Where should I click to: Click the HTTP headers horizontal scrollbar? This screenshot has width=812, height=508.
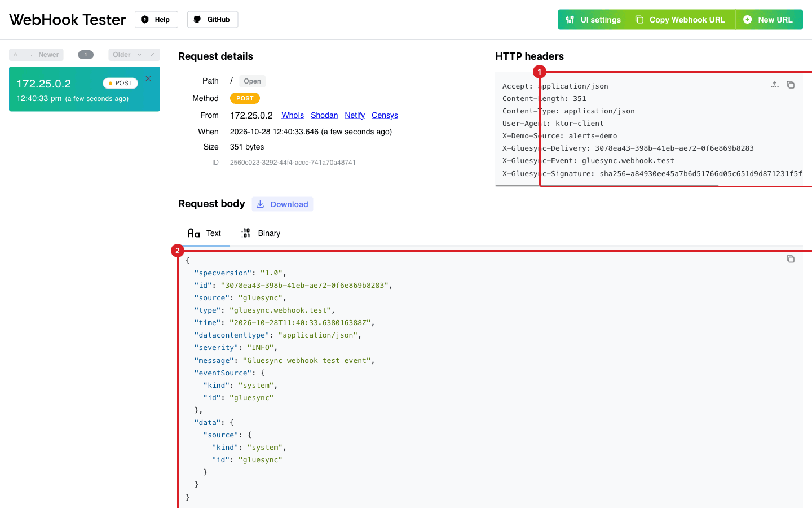607,185
